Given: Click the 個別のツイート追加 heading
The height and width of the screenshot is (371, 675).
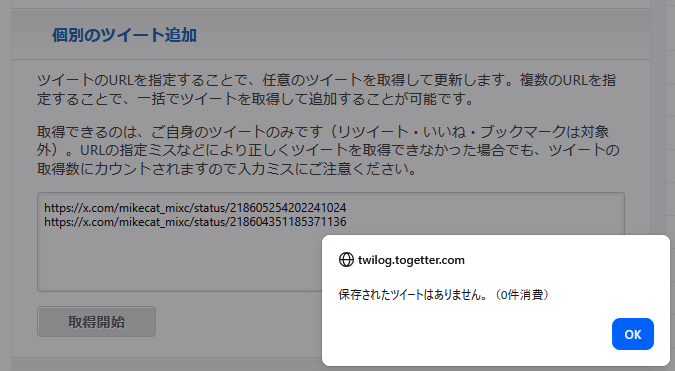Looking at the screenshot, I should 124,35.
